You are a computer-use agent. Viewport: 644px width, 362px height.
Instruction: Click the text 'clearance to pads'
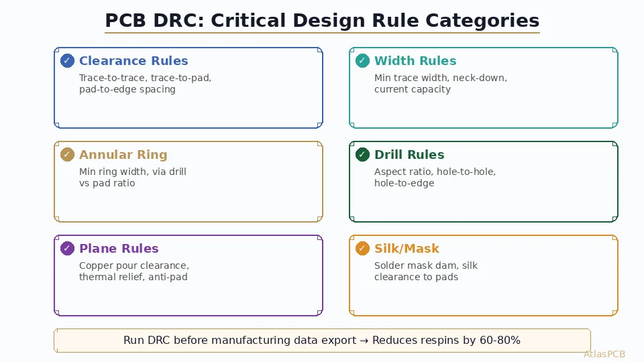coord(416,277)
